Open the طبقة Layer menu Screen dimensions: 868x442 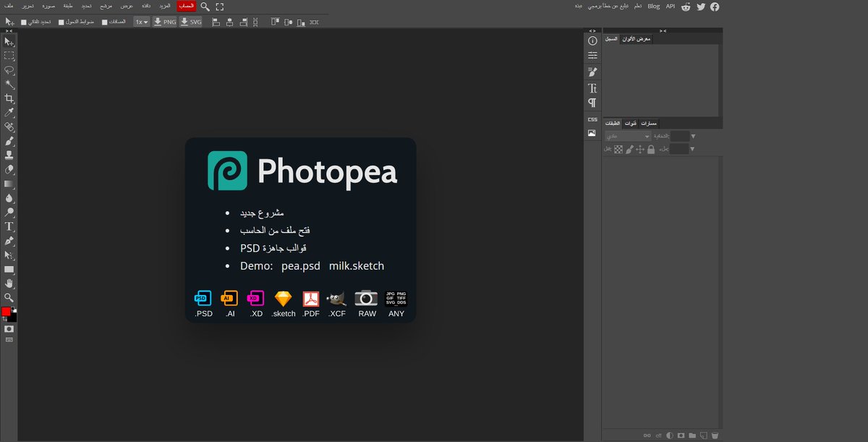pos(68,6)
